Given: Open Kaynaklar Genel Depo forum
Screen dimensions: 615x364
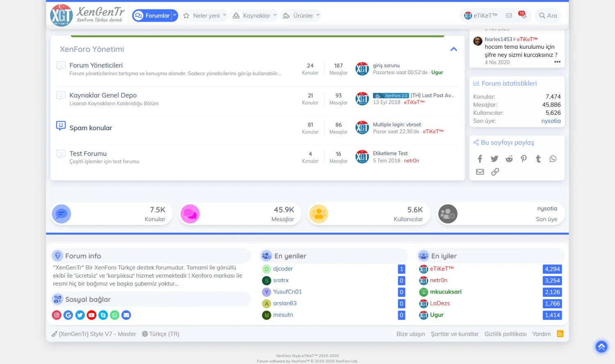Looking at the screenshot, I should [103, 95].
